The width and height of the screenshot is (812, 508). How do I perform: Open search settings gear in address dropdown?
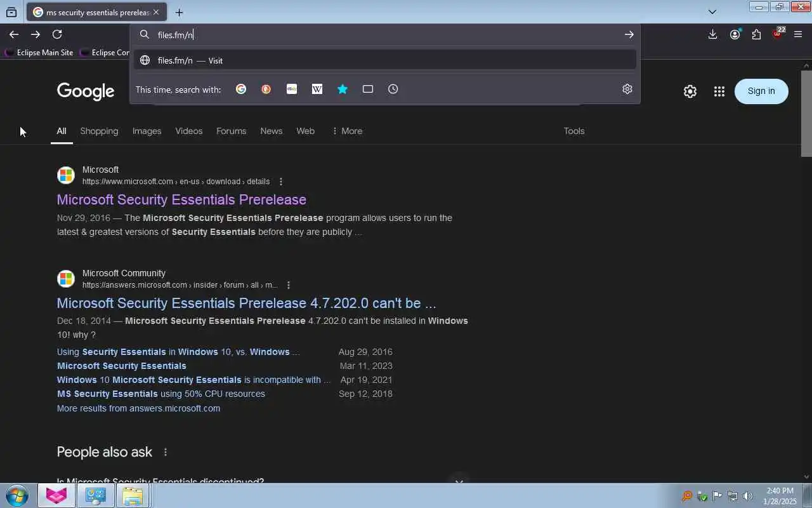[x=627, y=89]
